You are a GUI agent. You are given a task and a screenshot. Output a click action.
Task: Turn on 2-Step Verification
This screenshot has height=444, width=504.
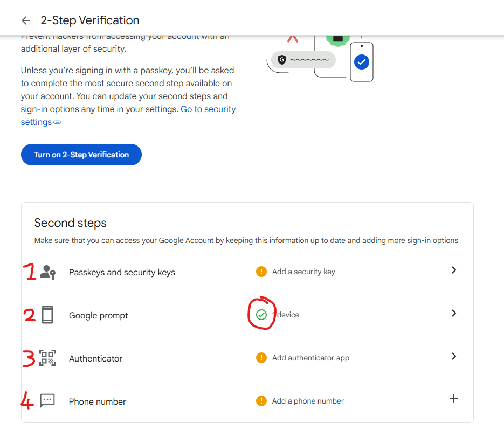pos(81,155)
